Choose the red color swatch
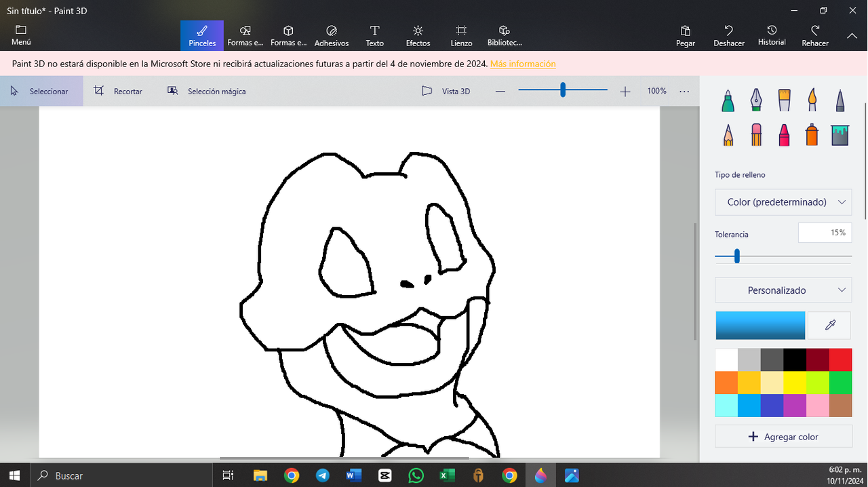Screen dimensions: 868x487 [x=841, y=359]
